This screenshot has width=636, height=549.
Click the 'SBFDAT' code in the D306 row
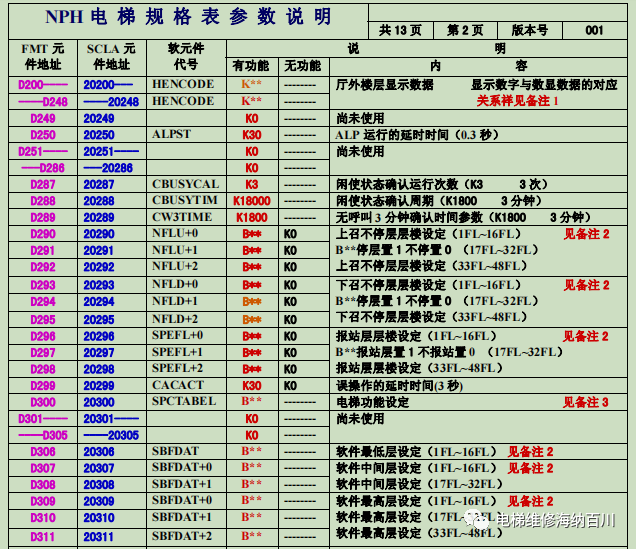(175, 451)
